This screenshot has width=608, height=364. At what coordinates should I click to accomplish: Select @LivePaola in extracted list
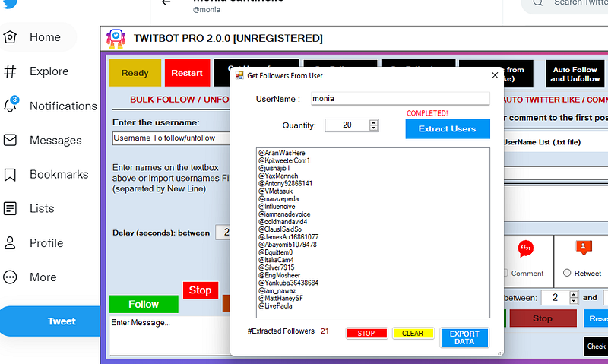pyautogui.click(x=275, y=305)
